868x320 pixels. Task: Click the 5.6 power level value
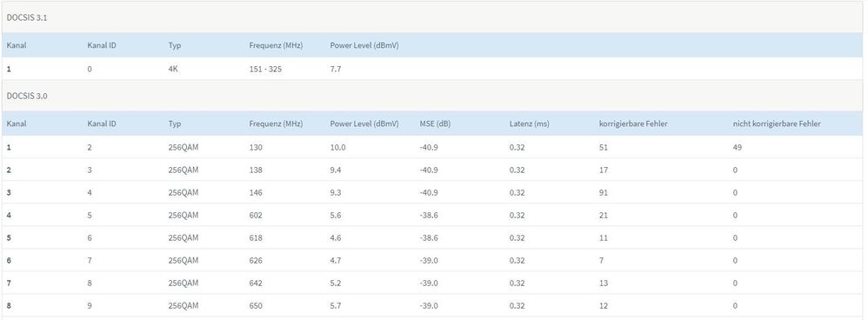[336, 216]
